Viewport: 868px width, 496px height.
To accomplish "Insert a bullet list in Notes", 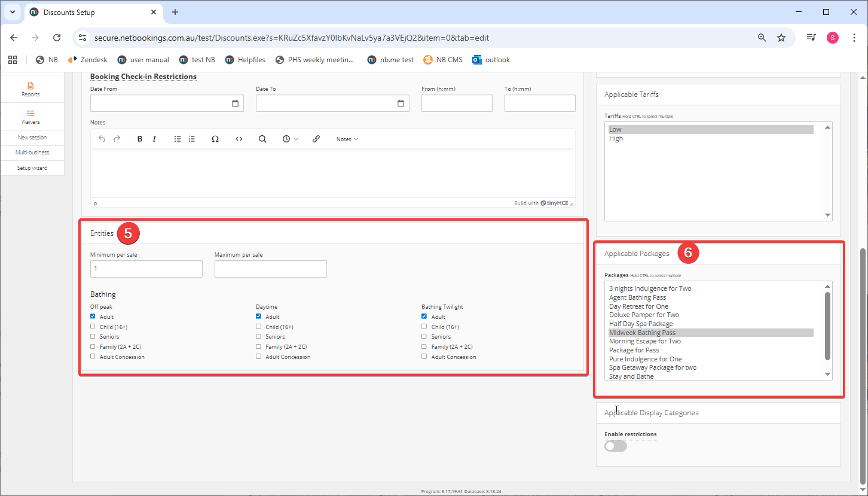I will click(178, 139).
